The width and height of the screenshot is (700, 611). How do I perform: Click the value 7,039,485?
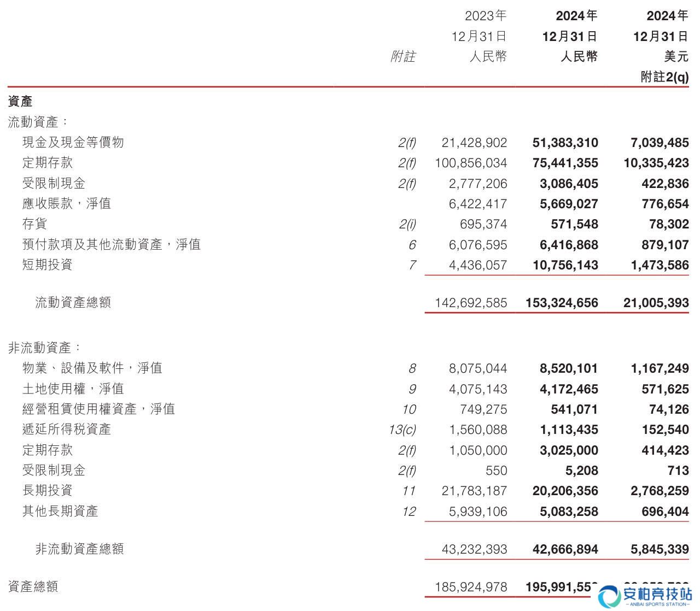coord(660,143)
